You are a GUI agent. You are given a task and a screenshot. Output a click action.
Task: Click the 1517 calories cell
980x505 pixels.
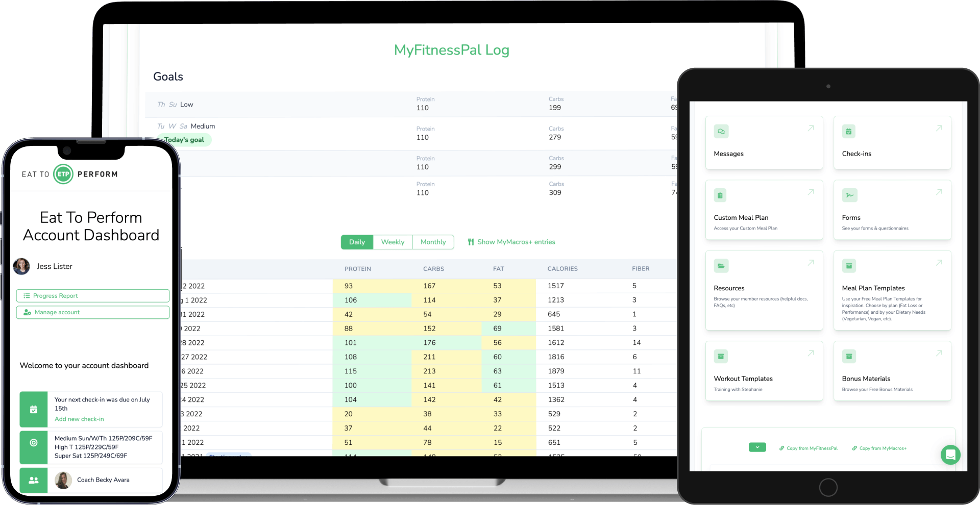point(556,286)
